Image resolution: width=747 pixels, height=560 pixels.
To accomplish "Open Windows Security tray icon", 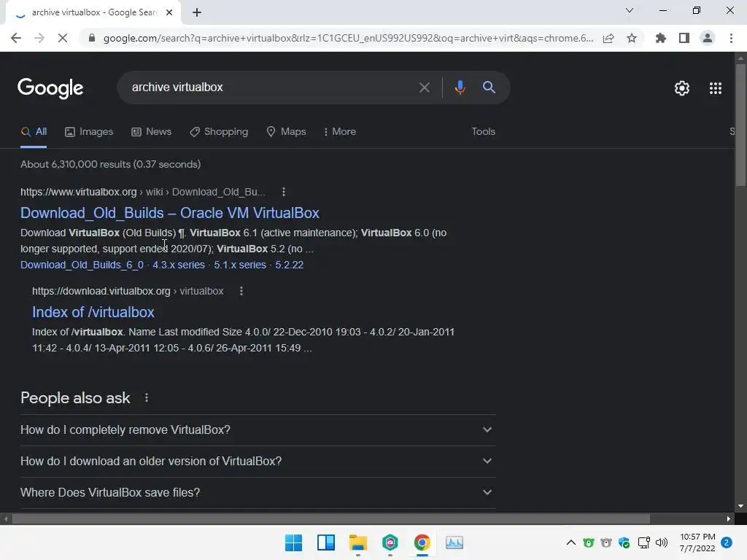I will point(624,542).
